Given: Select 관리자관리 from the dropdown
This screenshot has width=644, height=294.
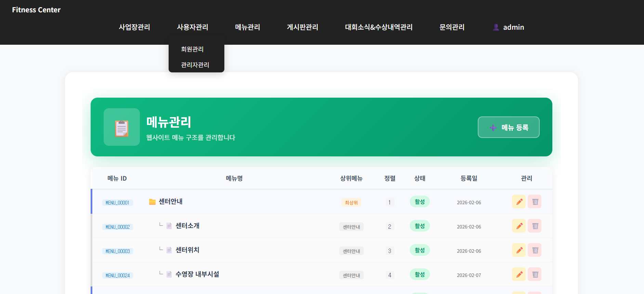Looking at the screenshot, I should (195, 65).
